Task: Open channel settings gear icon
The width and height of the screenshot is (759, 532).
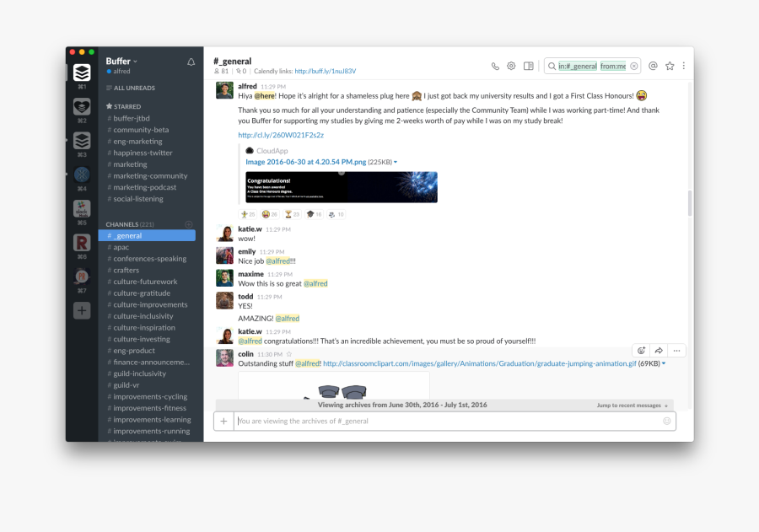Action: click(x=511, y=66)
